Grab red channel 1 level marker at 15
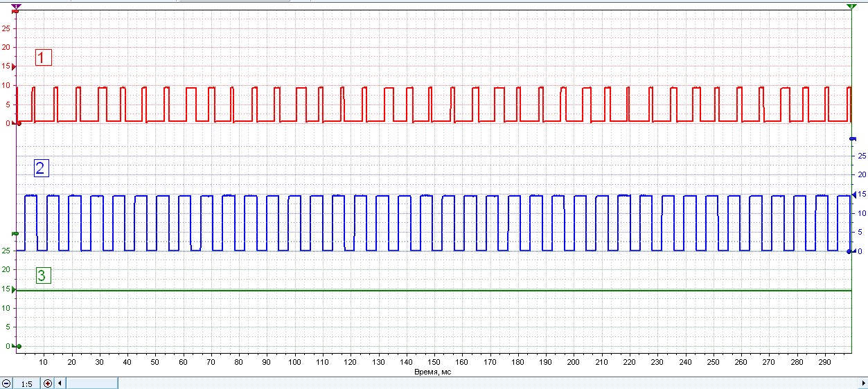Viewport: 868px width, 389px height. click(x=14, y=66)
